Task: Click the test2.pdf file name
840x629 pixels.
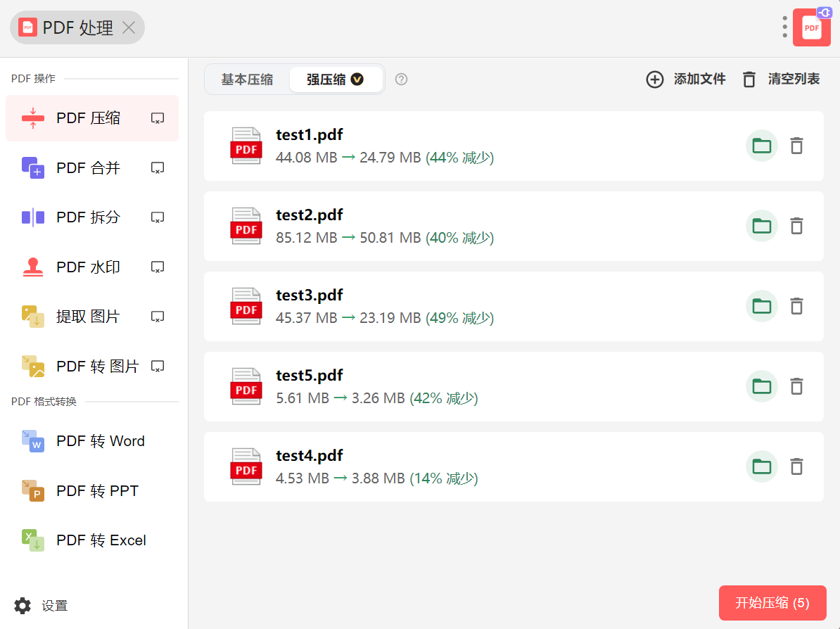Action: click(309, 215)
